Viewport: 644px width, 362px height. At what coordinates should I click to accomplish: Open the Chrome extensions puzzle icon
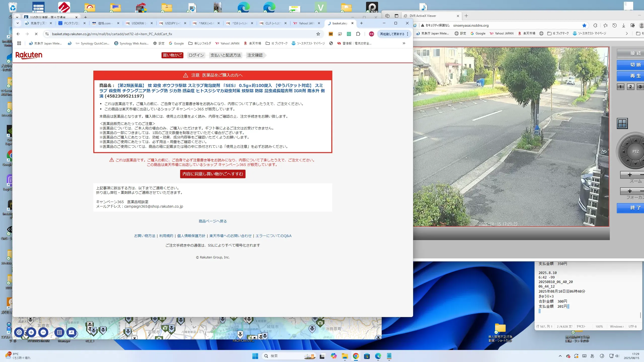click(x=358, y=34)
